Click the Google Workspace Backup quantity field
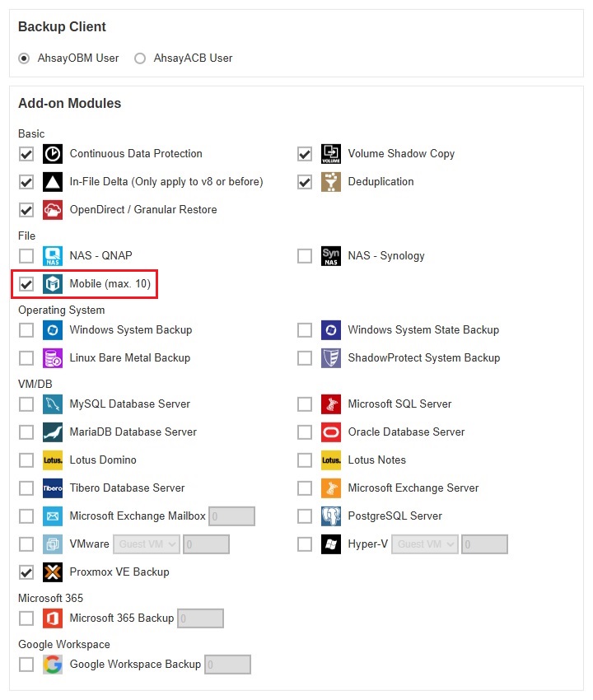This screenshot has width=593, height=700. (x=228, y=665)
